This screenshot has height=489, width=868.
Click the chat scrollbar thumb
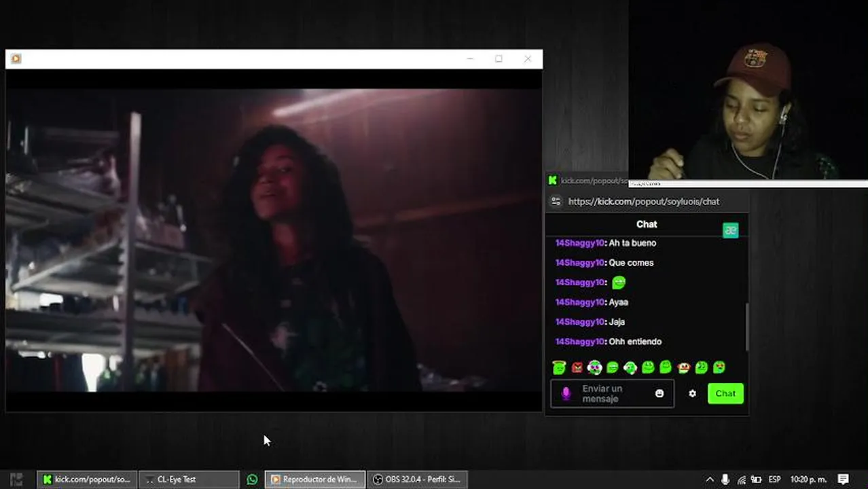coord(746,327)
